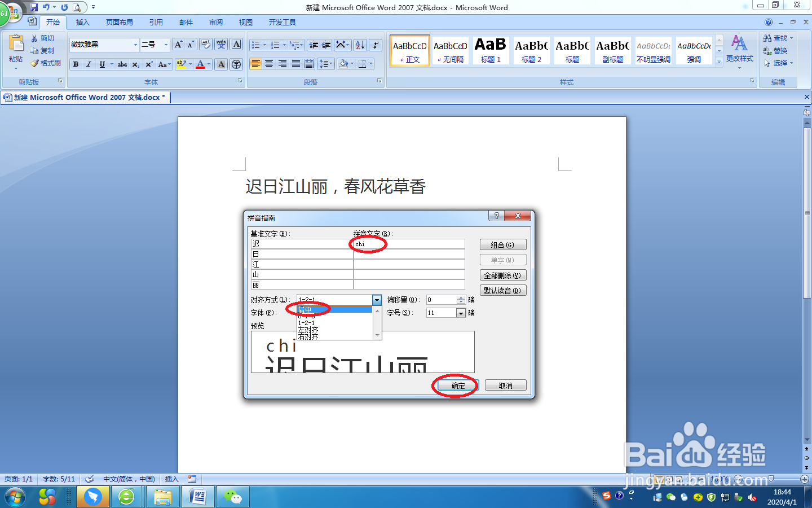Click the Superscript icon
812x508 pixels.
[149, 64]
